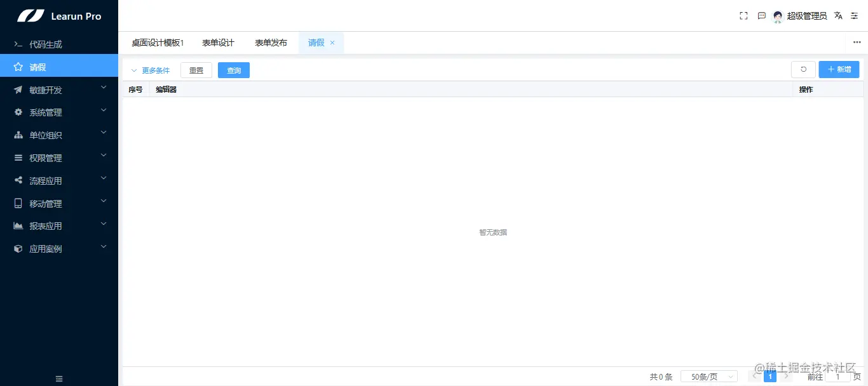Screen dimensions: 868x386
Task: Close the 请假 tab with its x
Action: (332, 42)
